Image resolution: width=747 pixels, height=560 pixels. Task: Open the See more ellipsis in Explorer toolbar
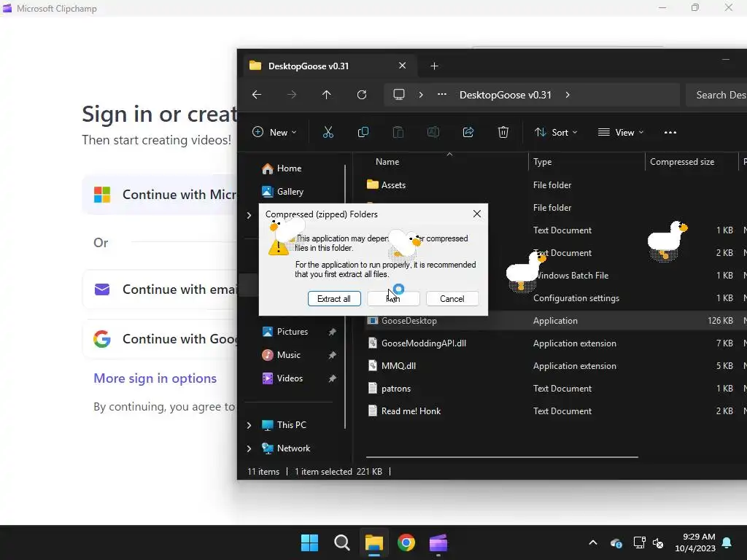670,133
